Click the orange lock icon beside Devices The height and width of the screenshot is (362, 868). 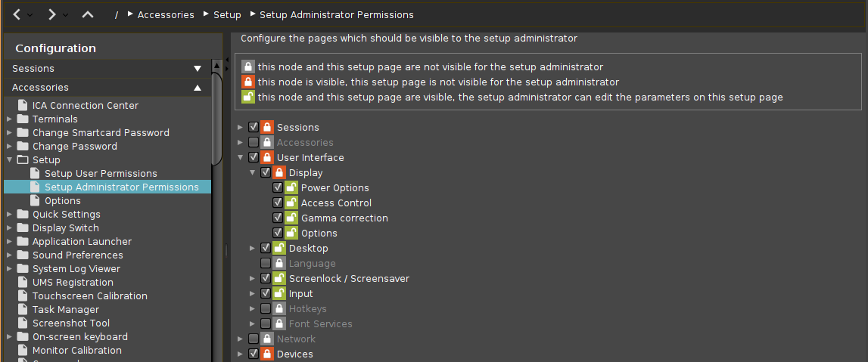pos(266,354)
